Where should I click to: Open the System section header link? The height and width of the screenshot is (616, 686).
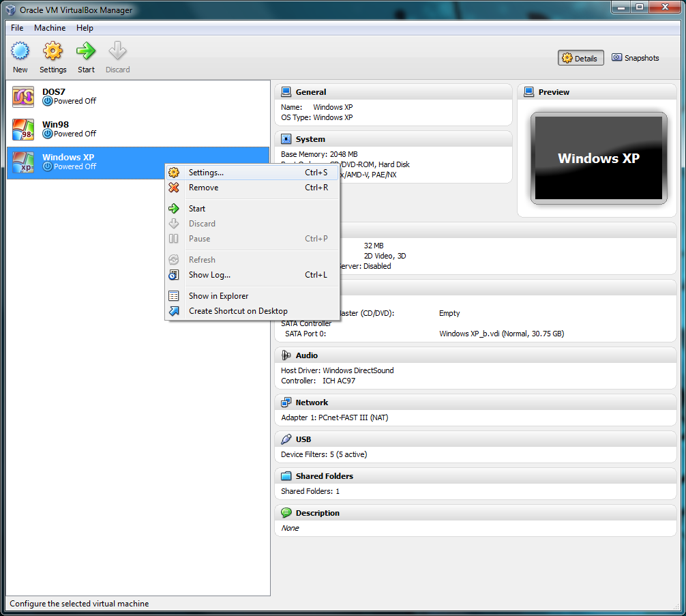click(310, 139)
